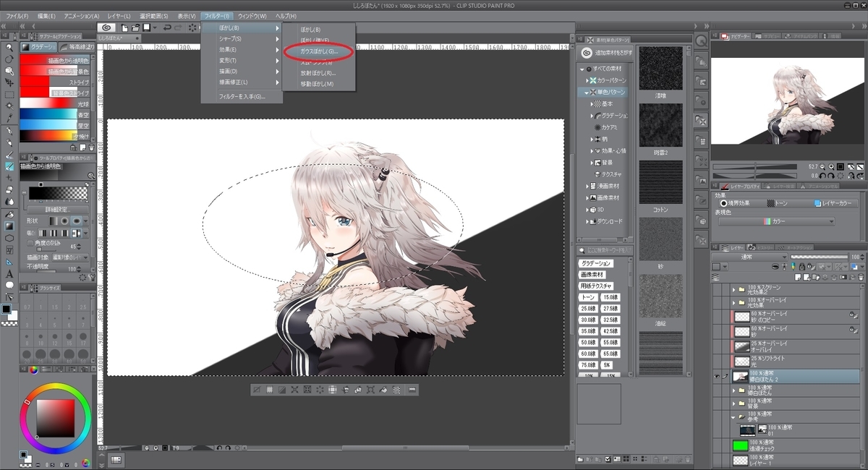The width and height of the screenshot is (868, 470).
Task: Select the Auto select wand tool
Action: click(x=9, y=106)
